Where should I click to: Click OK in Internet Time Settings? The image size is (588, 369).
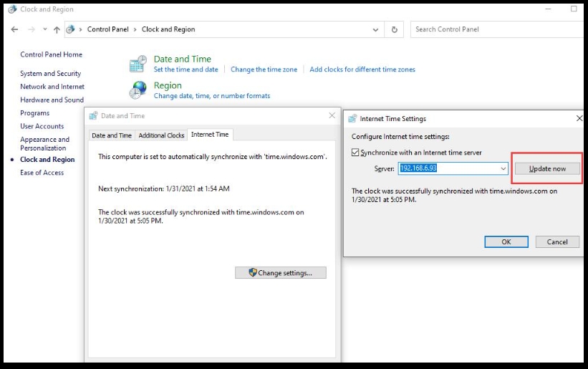coord(506,242)
